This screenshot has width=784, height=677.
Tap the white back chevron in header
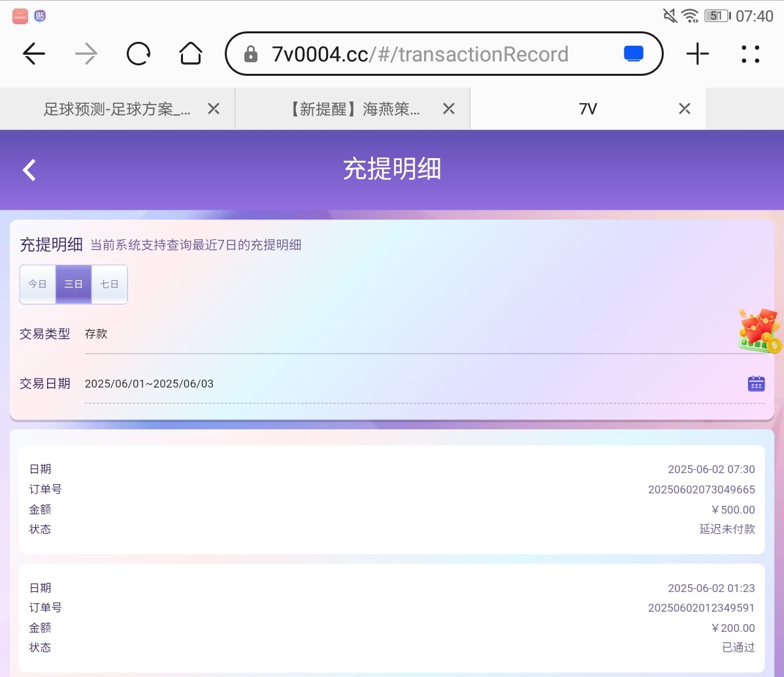[29, 170]
